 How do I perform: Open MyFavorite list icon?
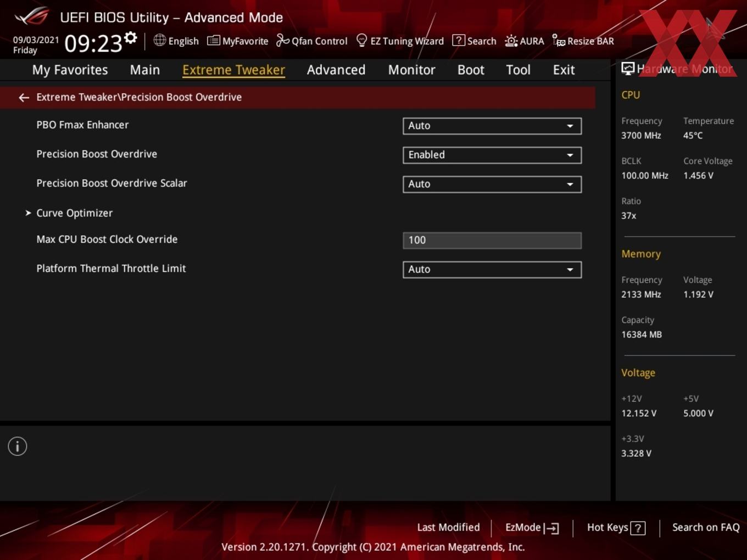214,41
